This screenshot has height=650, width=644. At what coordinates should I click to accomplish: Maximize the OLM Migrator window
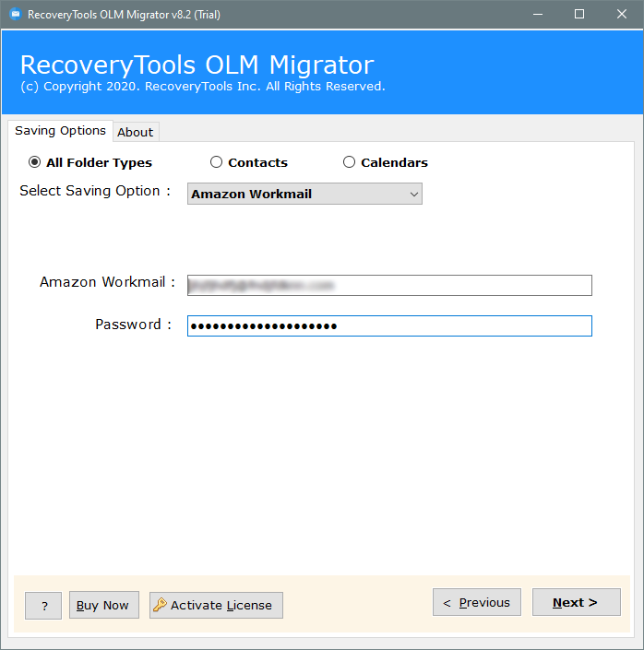tap(579, 15)
